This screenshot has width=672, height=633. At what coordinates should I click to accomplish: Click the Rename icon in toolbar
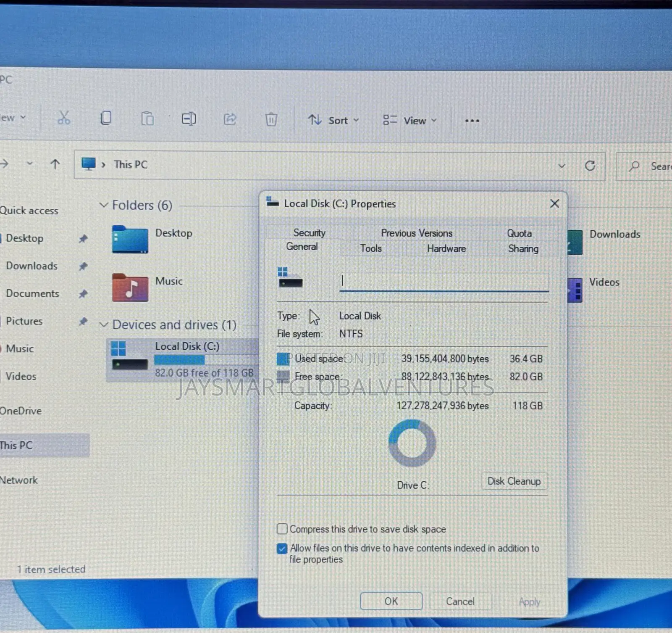point(189,119)
